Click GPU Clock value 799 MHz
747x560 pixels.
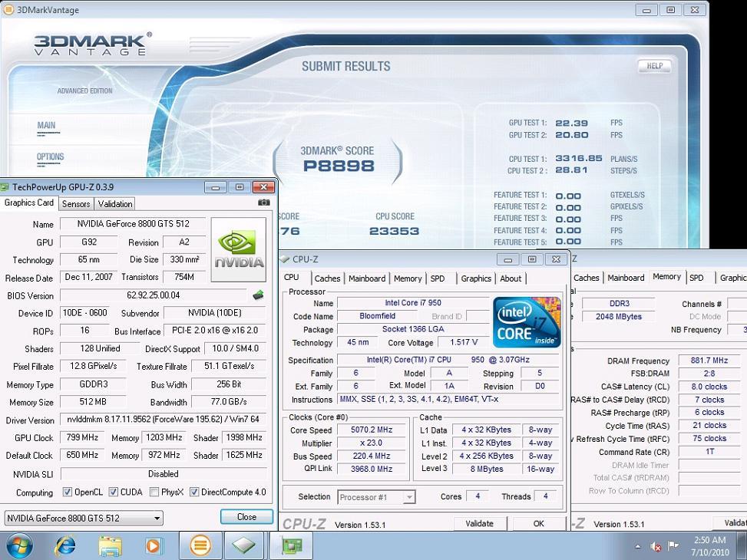82,437
